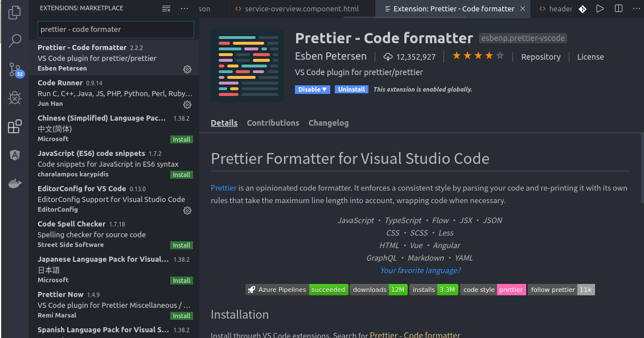Click the filter icon above the extensions list

tap(166, 8)
